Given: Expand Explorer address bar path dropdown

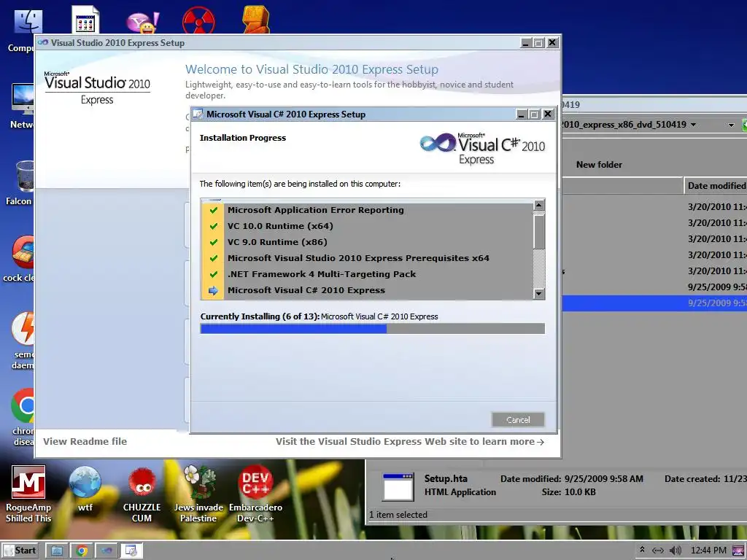Looking at the screenshot, I should point(693,125).
